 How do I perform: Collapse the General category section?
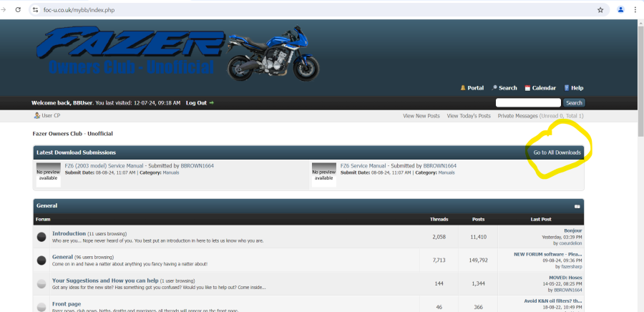577,207
